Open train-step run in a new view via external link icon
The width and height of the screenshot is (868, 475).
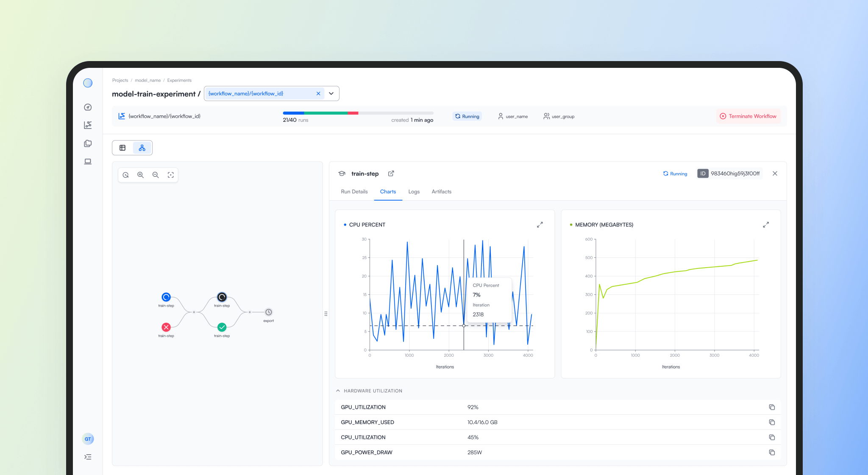(x=390, y=173)
